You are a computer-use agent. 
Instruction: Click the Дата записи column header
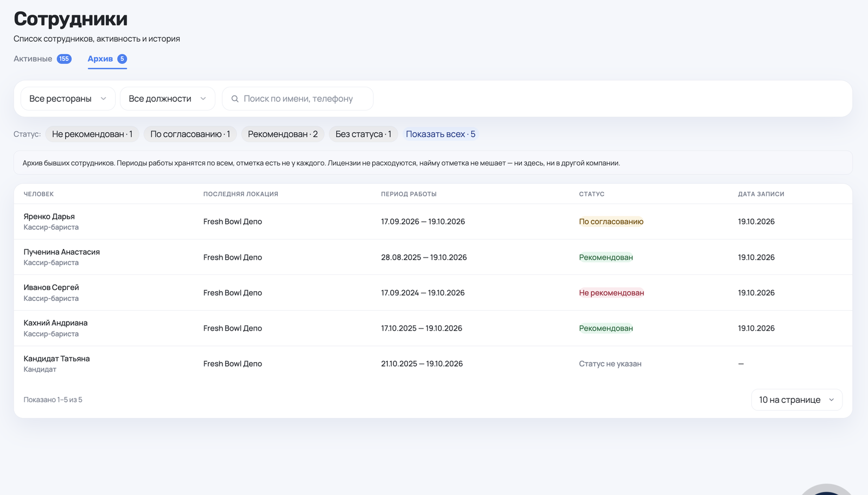(761, 194)
